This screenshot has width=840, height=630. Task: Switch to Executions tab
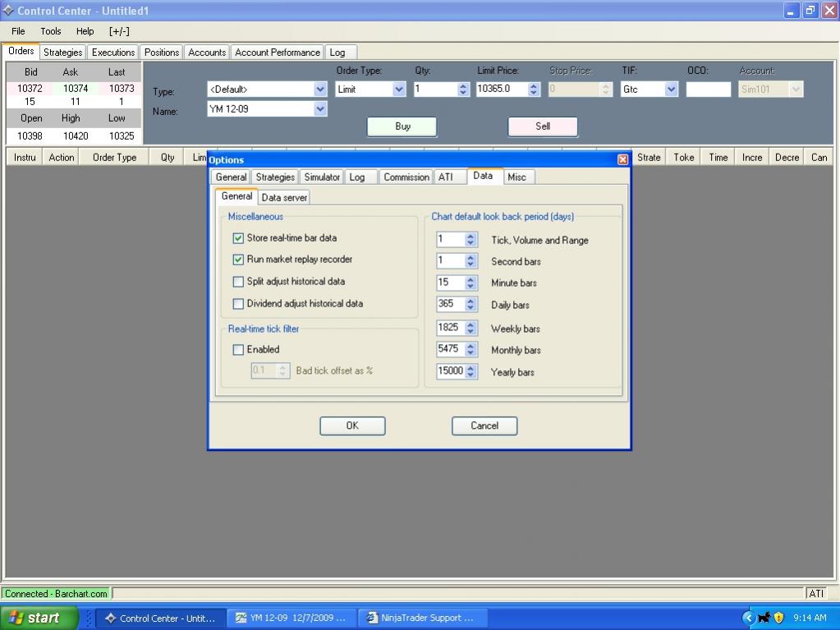coord(113,52)
